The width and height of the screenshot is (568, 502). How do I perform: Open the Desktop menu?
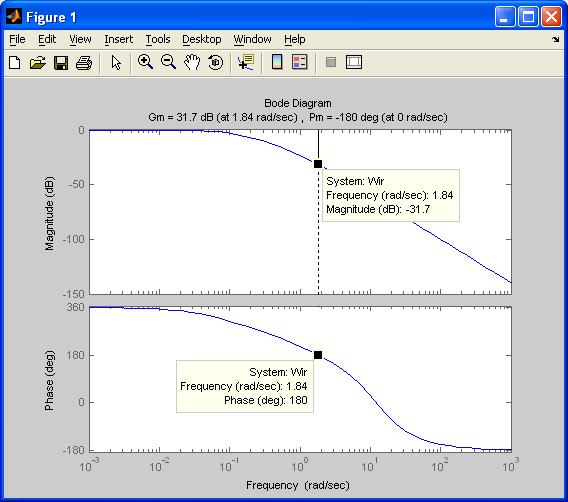pos(201,39)
